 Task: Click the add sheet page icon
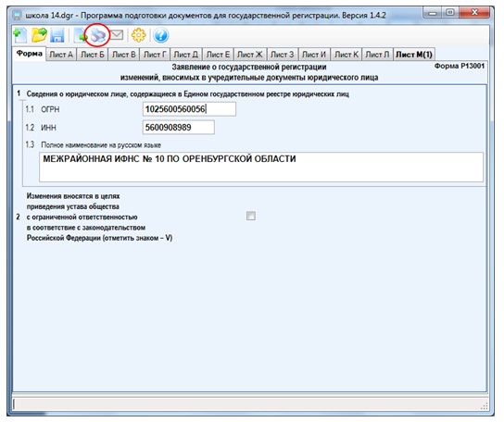[80, 35]
